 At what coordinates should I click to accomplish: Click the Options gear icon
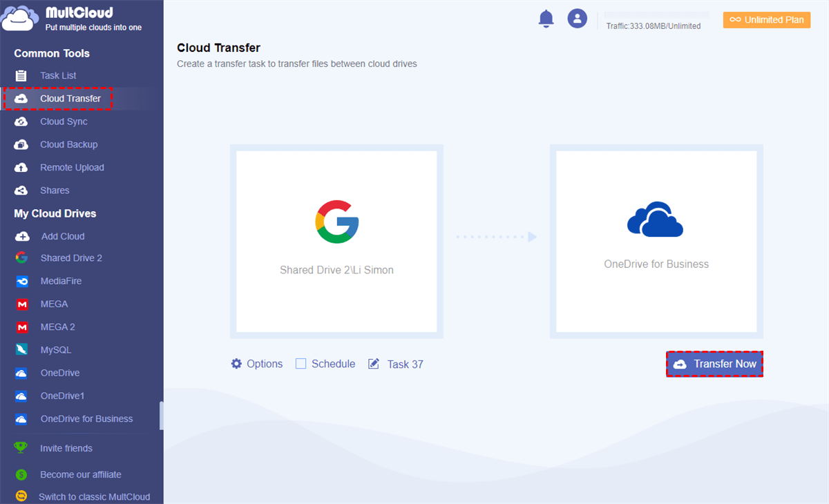[236, 363]
